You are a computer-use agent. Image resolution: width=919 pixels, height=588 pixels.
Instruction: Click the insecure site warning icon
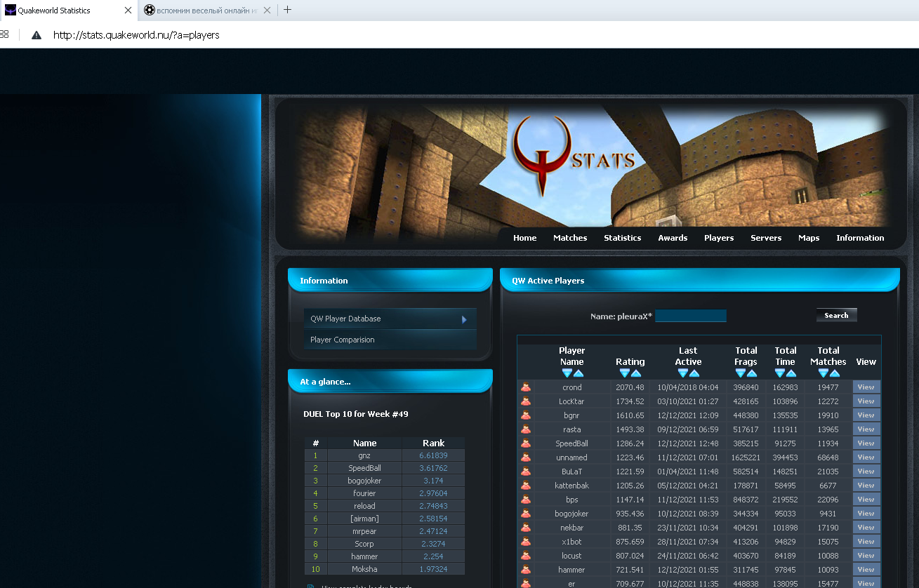pyautogui.click(x=37, y=35)
